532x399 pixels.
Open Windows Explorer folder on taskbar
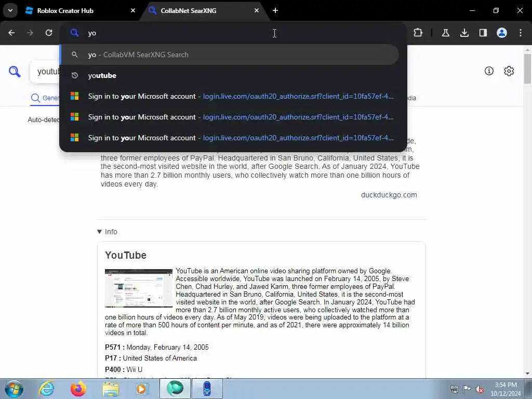point(111,389)
